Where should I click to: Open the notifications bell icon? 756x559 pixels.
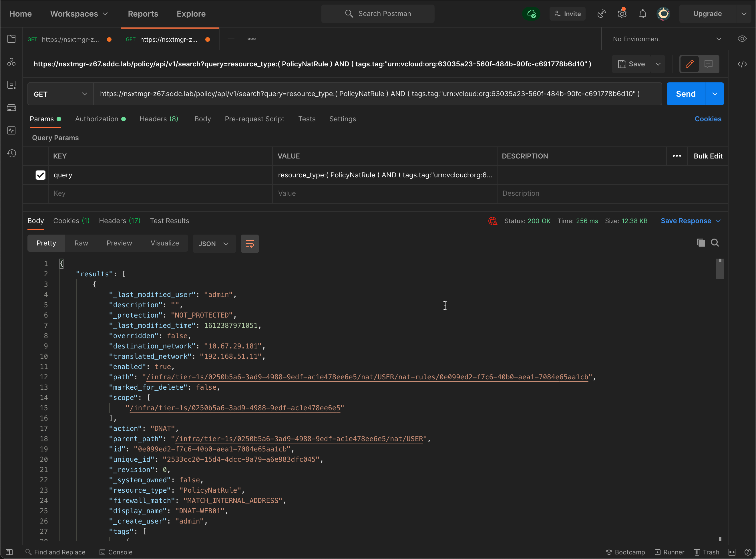point(643,14)
